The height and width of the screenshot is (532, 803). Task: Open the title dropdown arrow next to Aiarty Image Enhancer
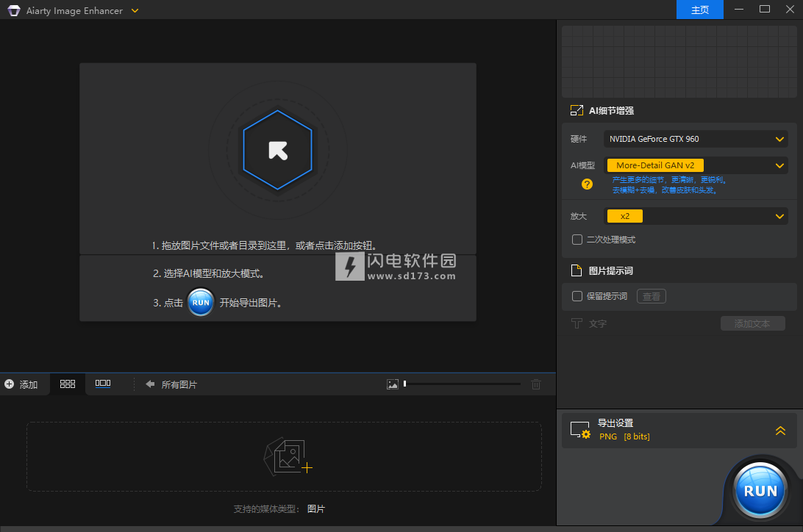click(x=135, y=11)
